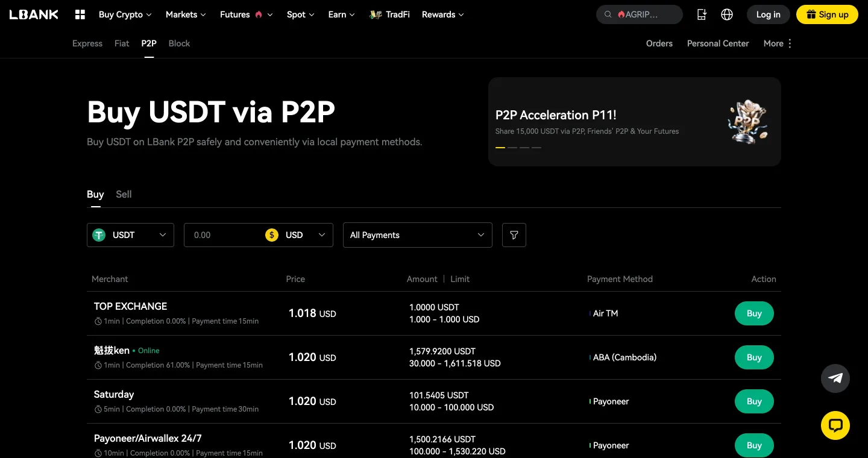
Task: Click the Payoneer label in Saturday row
Action: point(611,401)
